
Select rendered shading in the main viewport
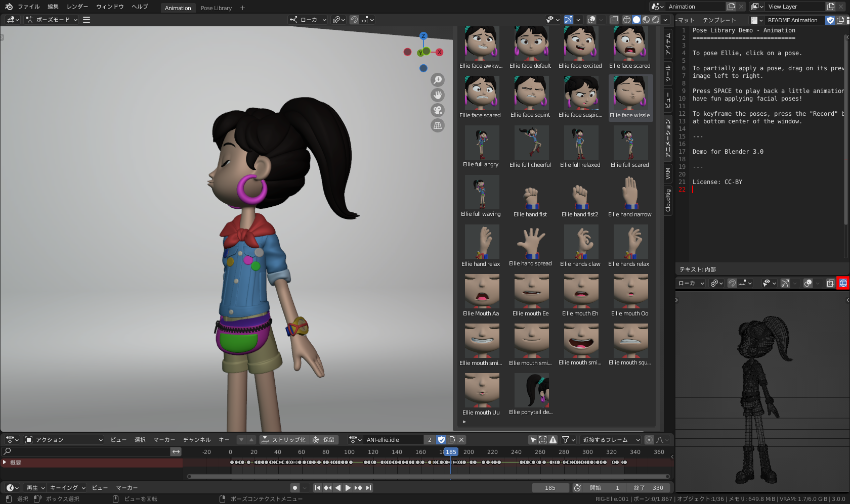coord(656,20)
